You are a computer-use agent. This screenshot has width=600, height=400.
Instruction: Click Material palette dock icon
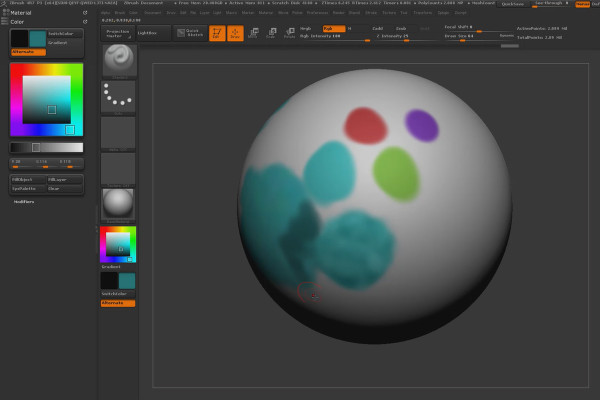click(x=85, y=13)
